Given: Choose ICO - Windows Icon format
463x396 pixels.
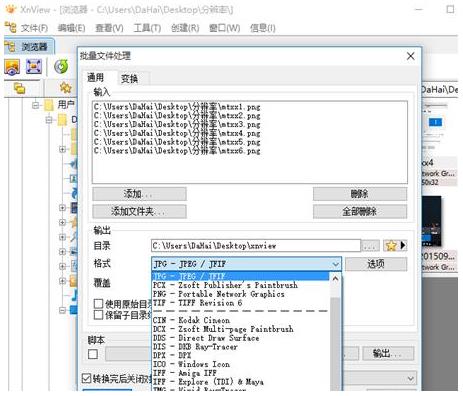Looking at the screenshot, I should click(240, 364).
